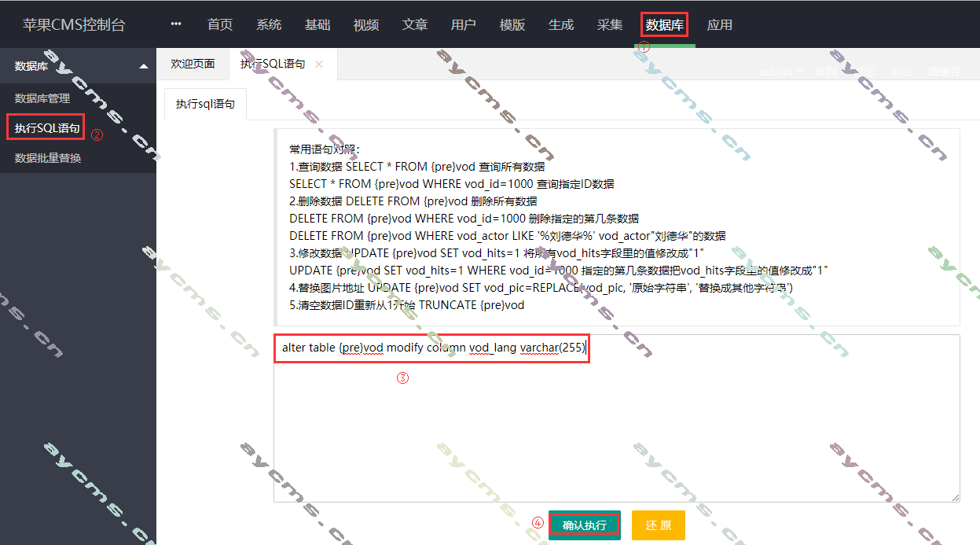This screenshot has height=545, width=980.
Task: Click the 官网 link in header
Action: coord(827,72)
